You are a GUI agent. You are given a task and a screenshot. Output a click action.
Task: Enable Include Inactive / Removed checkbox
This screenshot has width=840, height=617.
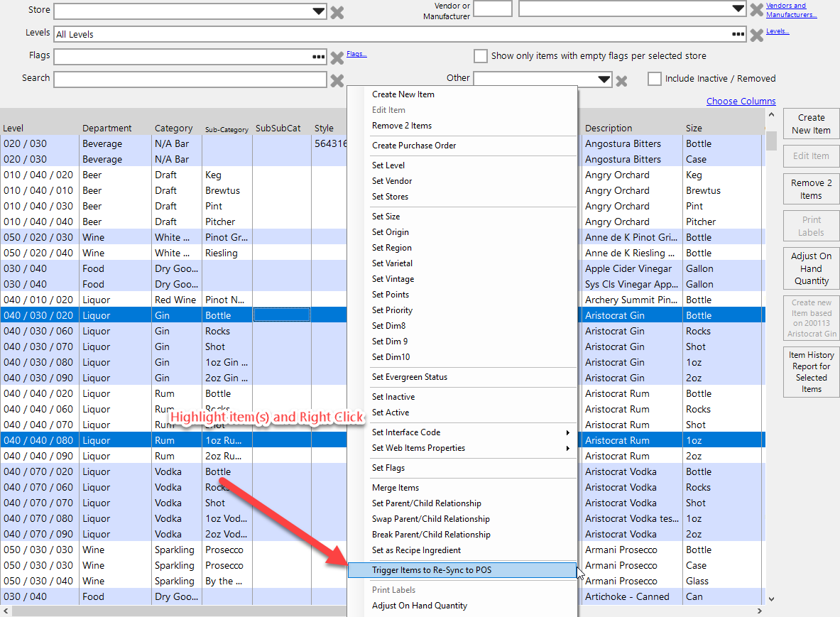point(654,79)
